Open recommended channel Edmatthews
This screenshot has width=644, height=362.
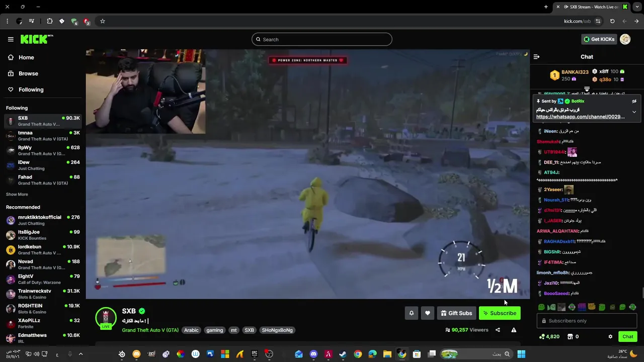(x=43, y=338)
